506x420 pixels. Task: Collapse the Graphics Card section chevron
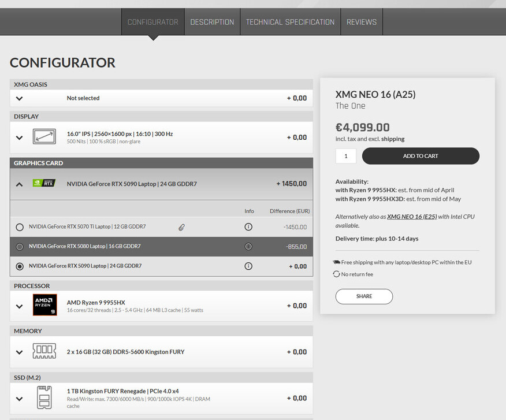(x=20, y=184)
